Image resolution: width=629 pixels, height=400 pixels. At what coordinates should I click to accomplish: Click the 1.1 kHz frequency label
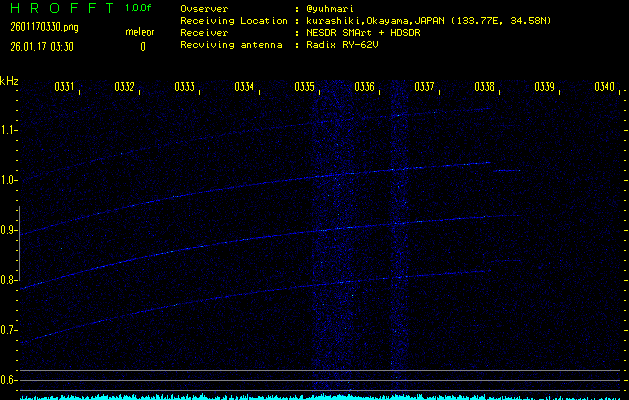point(9,130)
